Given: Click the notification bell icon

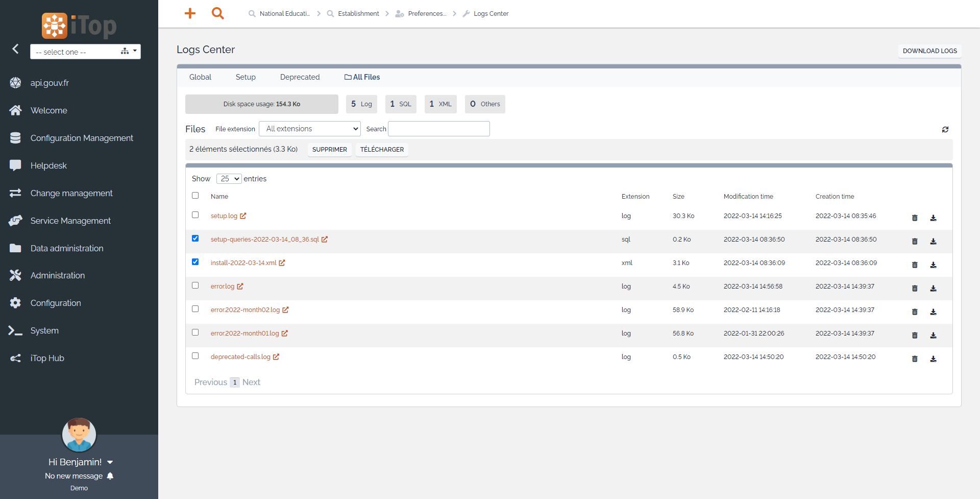Looking at the screenshot, I should click(110, 476).
